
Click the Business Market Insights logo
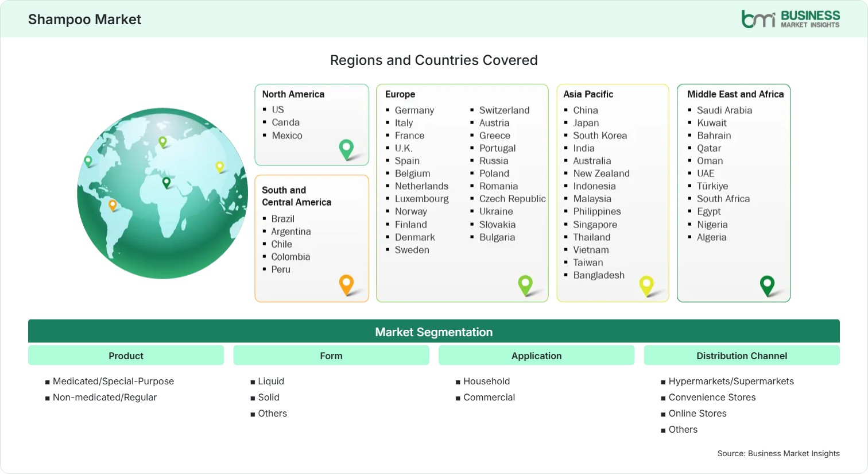tap(790, 19)
